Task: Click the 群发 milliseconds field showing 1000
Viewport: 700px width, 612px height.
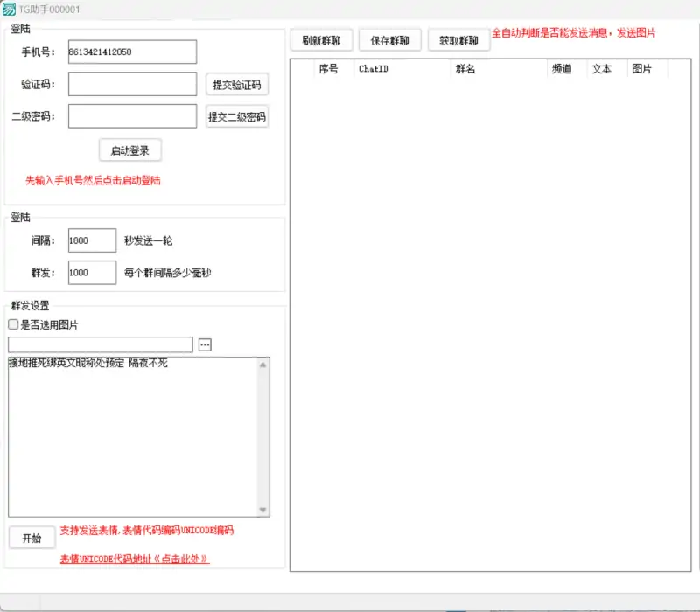Action: (92, 273)
